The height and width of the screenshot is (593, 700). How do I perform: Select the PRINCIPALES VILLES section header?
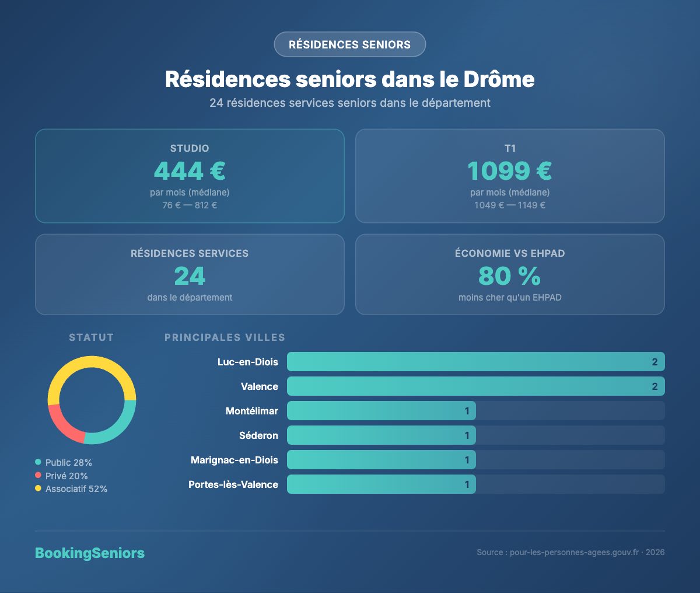(x=225, y=337)
